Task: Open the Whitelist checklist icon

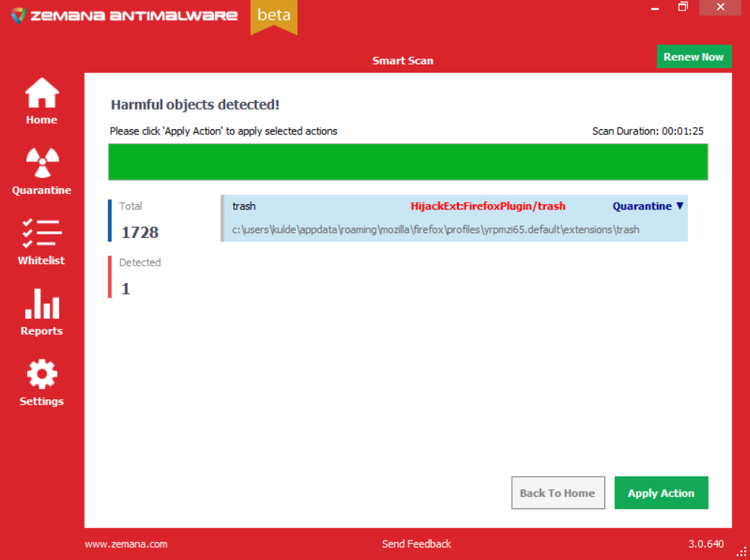Action: [x=42, y=233]
